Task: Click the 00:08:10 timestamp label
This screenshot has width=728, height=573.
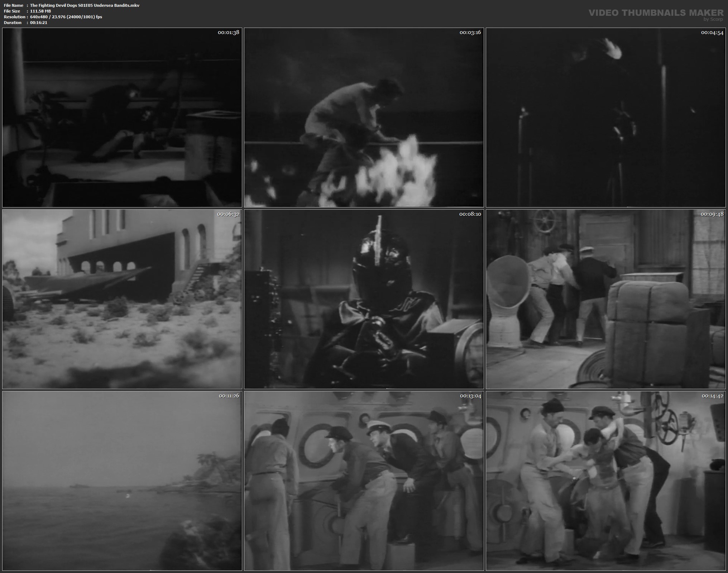Action: [x=470, y=214]
